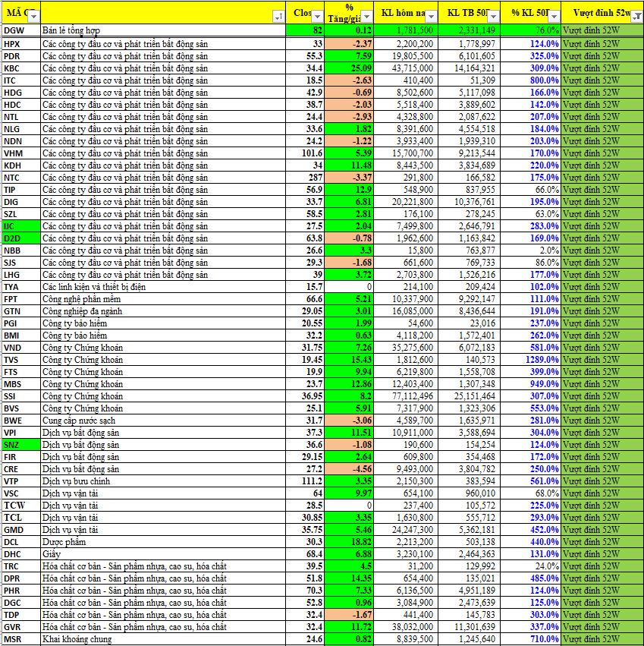Select the SSI volume cell 77,112,496
The width and height of the screenshot is (644, 646).
tap(407, 396)
